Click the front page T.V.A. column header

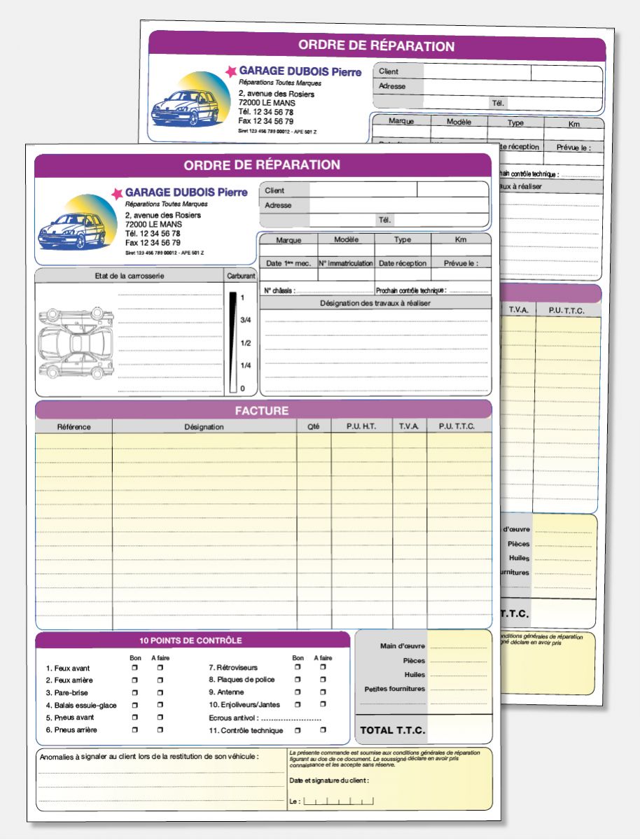410,426
